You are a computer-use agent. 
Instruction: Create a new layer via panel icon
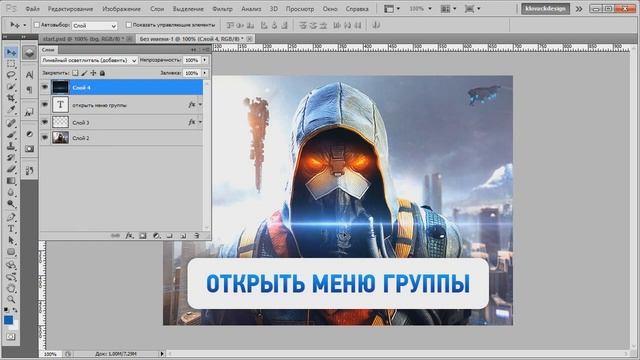(x=183, y=236)
